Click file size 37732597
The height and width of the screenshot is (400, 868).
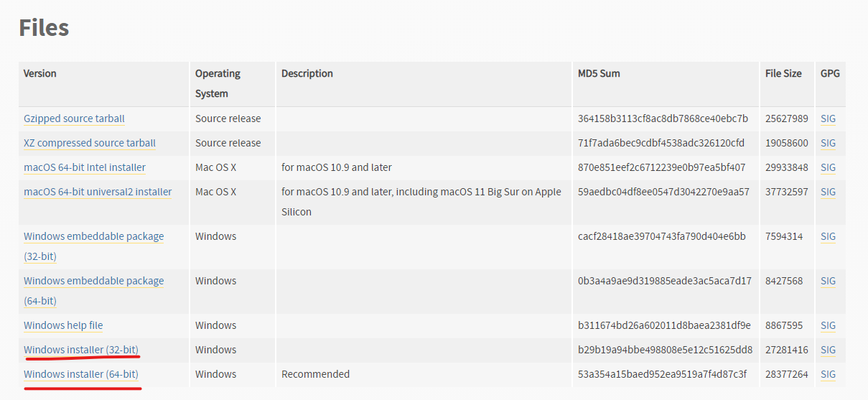pyautogui.click(x=786, y=192)
